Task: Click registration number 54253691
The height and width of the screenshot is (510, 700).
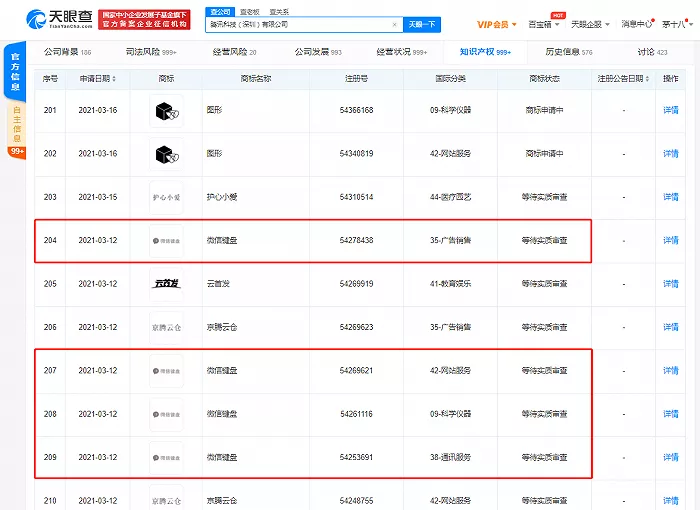Action: pyautogui.click(x=356, y=457)
